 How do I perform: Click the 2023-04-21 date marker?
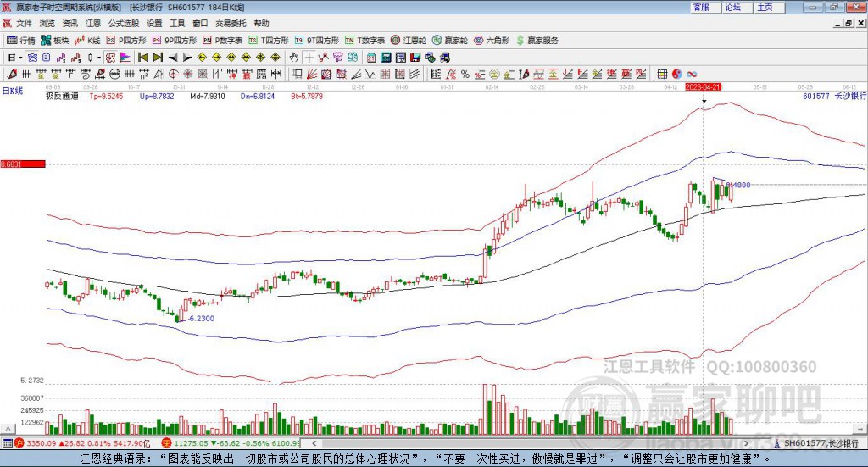click(703, 86)
